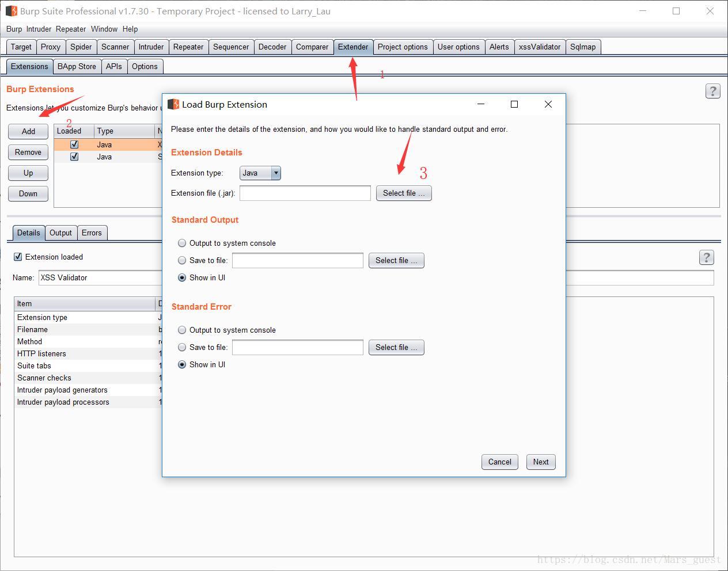Switch to the Scanner tab
This screenshot has width=728, height=571.
pyautogui.click(x=115, y=47)
